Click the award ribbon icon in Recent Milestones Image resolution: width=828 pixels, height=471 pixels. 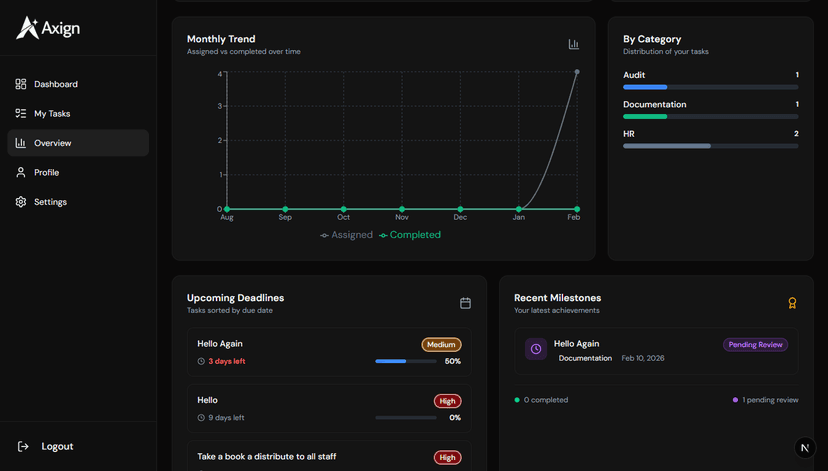(x=792, y=303)
